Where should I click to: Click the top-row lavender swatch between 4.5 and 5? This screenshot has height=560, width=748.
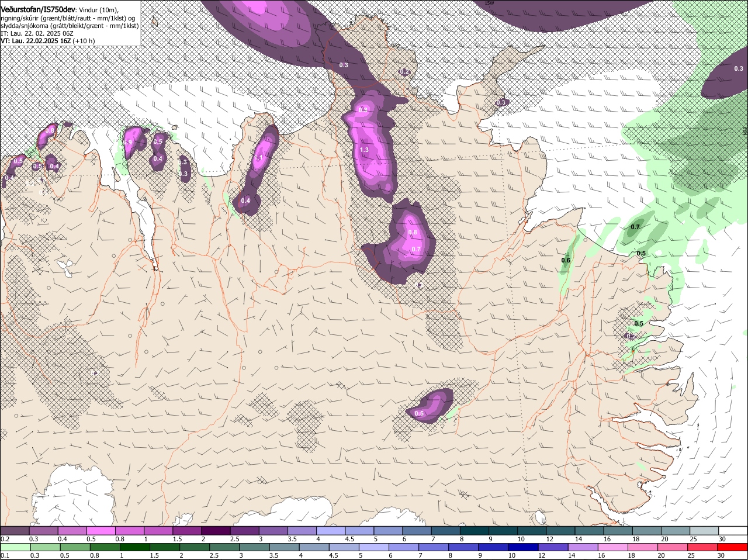pyautogui.click(x=359, y=530)
